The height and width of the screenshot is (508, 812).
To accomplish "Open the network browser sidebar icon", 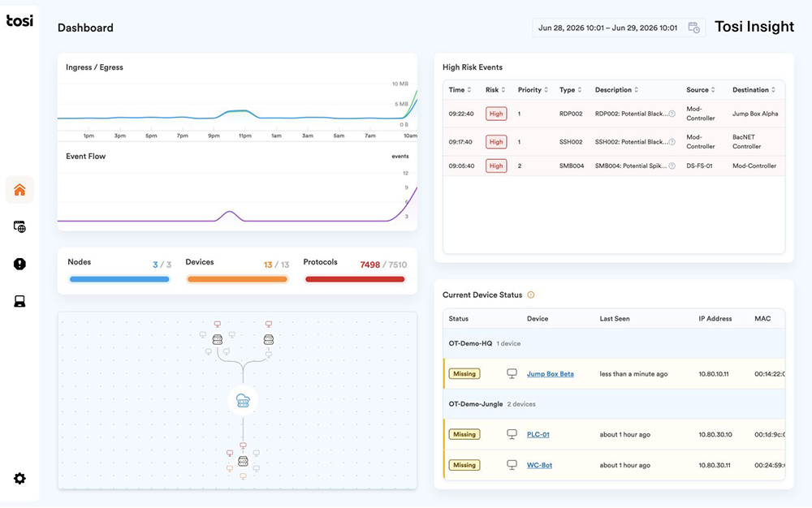I will coord(19,226).
